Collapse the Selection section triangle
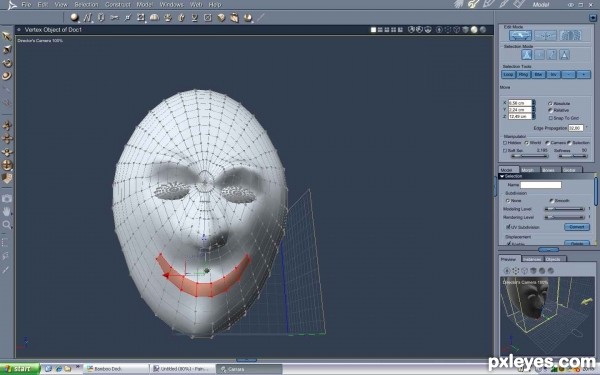This screenshot has height=375, width=600. click(502, 176)
